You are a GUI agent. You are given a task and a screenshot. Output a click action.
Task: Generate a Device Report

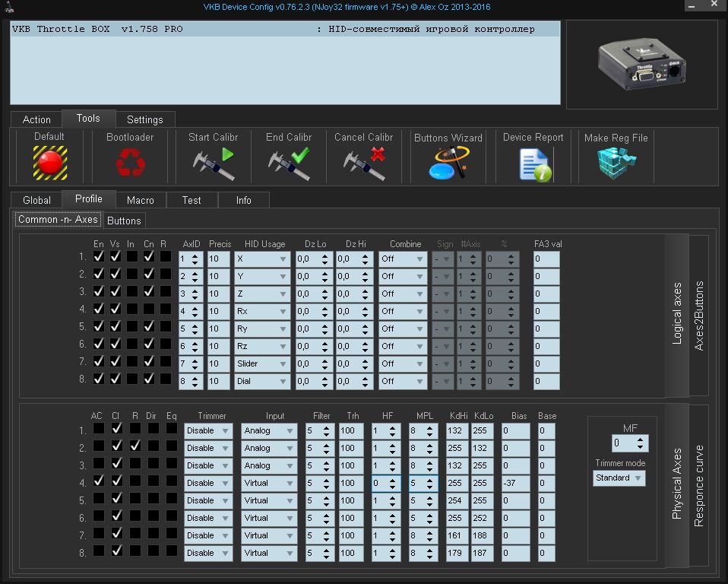tap(533, 164)
